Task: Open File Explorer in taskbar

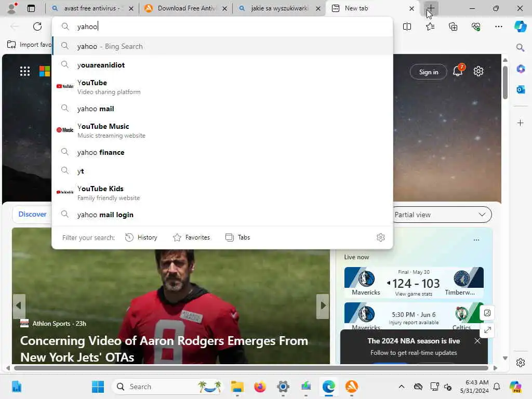Action: 237,387
